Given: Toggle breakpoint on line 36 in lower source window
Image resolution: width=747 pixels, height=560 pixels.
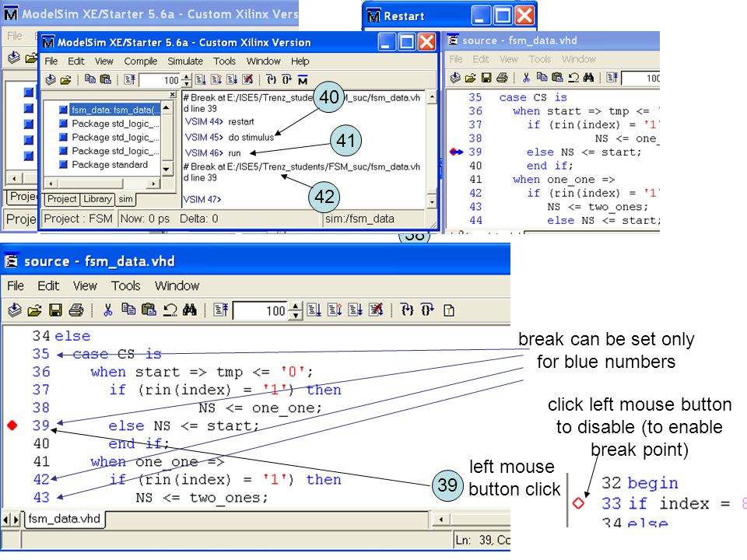Looking at the screenshot, I should (x=41, y=372).
